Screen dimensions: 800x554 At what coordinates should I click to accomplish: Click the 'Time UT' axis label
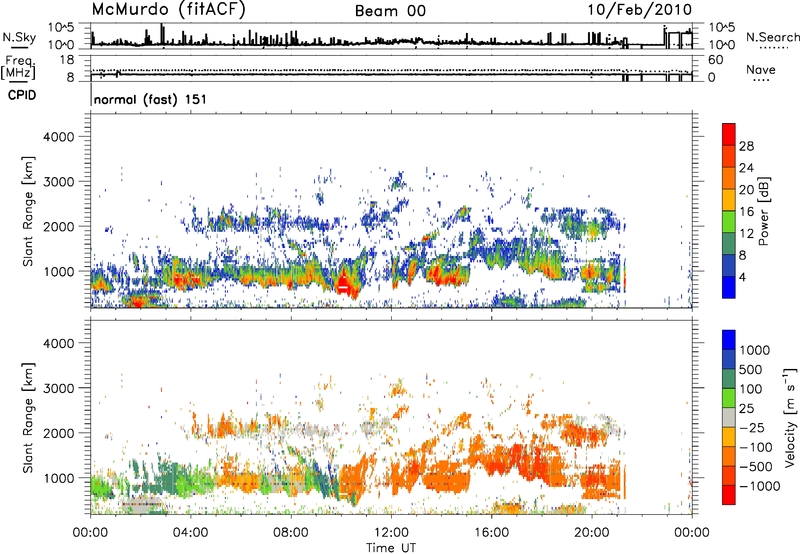[x=391, y=547]
